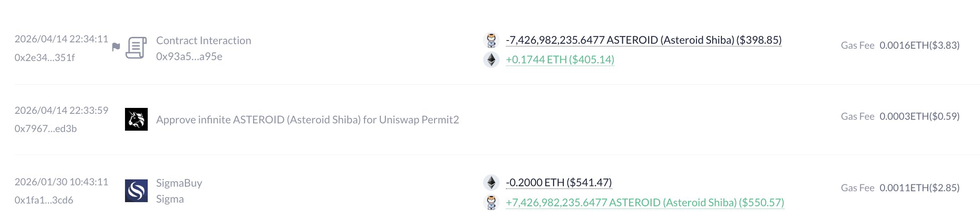Click the Approve infinite ASTEROID description
980x224 pixels.
click(x=307, y=120)
